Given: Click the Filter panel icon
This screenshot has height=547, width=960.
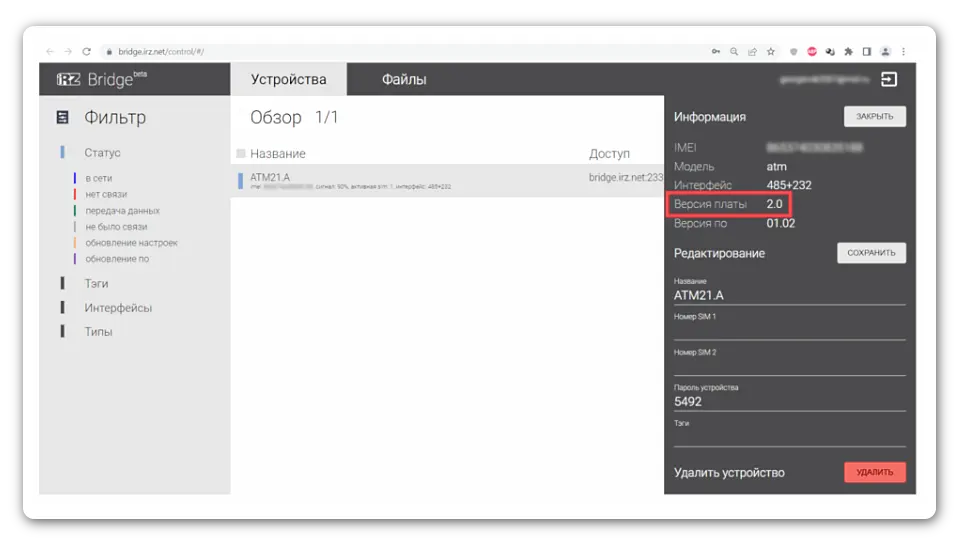Looking at the screenshot, I should (x=63, y=118).
